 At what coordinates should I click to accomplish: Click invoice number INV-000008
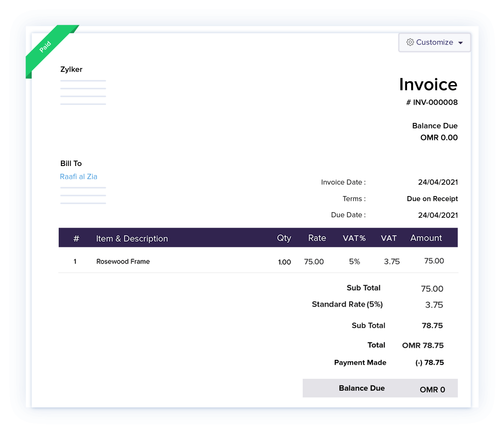pos(432,102)
